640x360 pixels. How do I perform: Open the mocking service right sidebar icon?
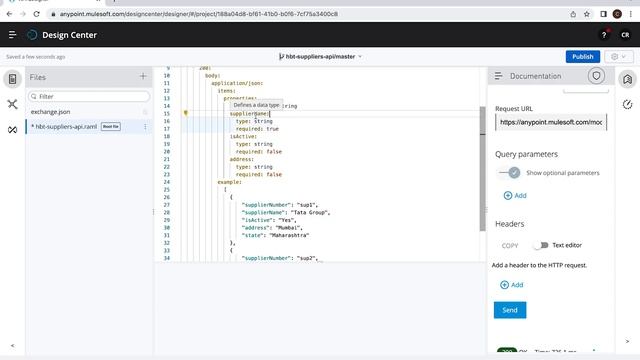(627, 104)
